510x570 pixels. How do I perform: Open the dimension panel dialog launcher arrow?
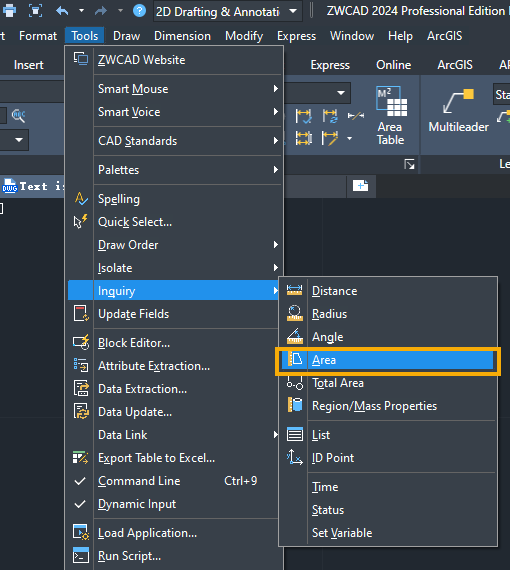click(409, 164)
